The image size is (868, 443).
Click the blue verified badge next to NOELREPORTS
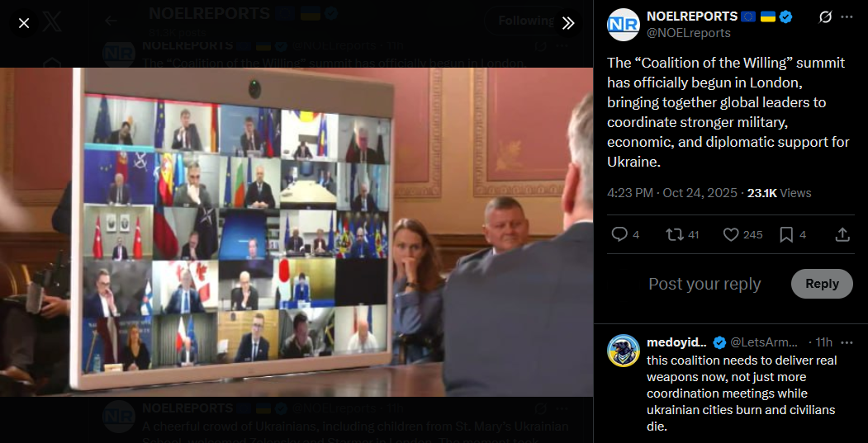(785, 17)
